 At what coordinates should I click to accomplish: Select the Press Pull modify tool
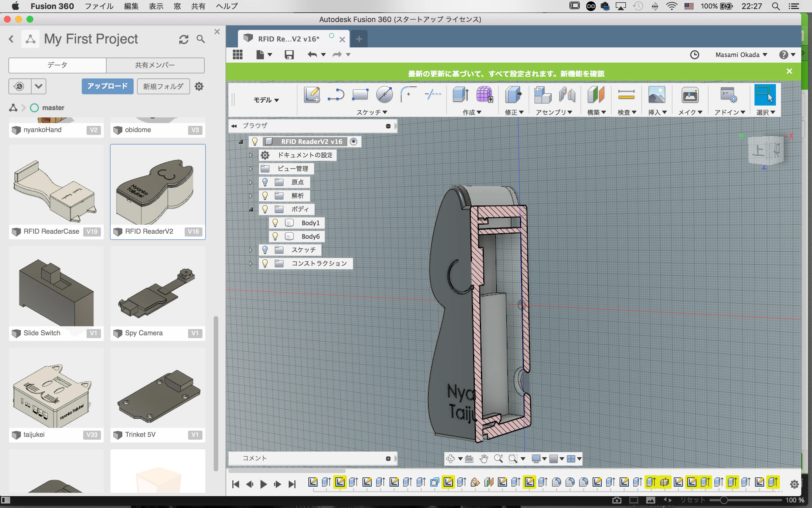click(513, 95)
